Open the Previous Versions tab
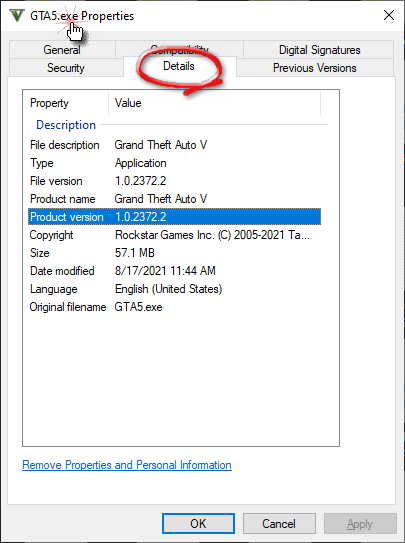 (x=314, y=68)
